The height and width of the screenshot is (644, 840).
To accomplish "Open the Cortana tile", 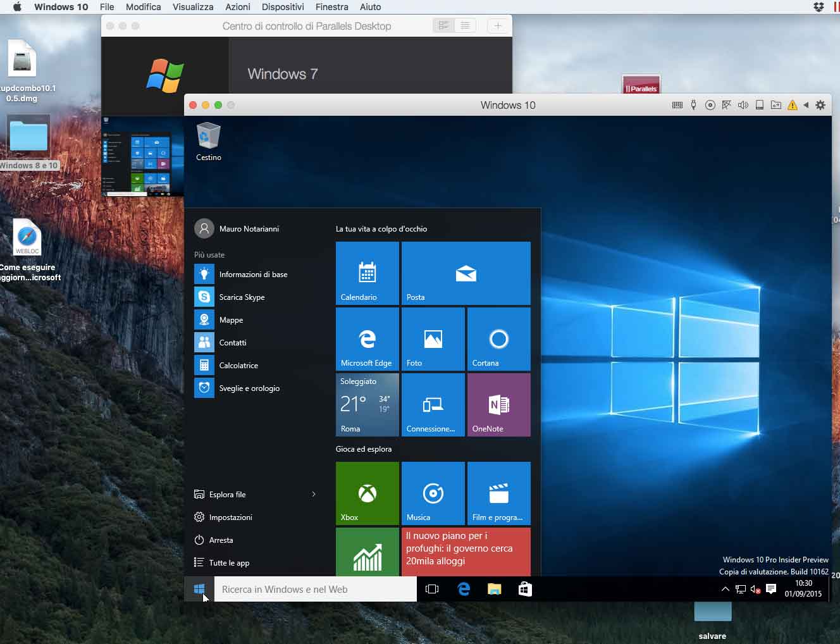I will tap(498, 339).
